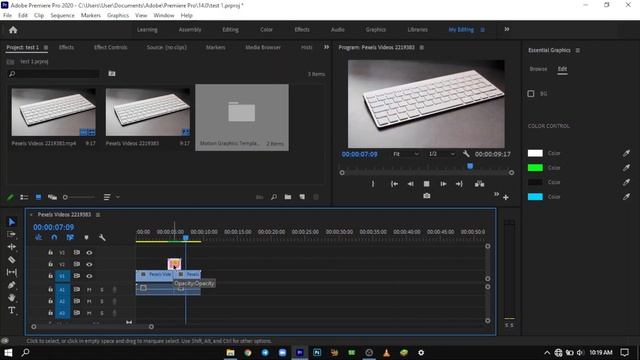The height and width of the screenshot is (360, 640).
Task: Show hidden panel tabs in the Project group
Action: (x=326, y=47)
